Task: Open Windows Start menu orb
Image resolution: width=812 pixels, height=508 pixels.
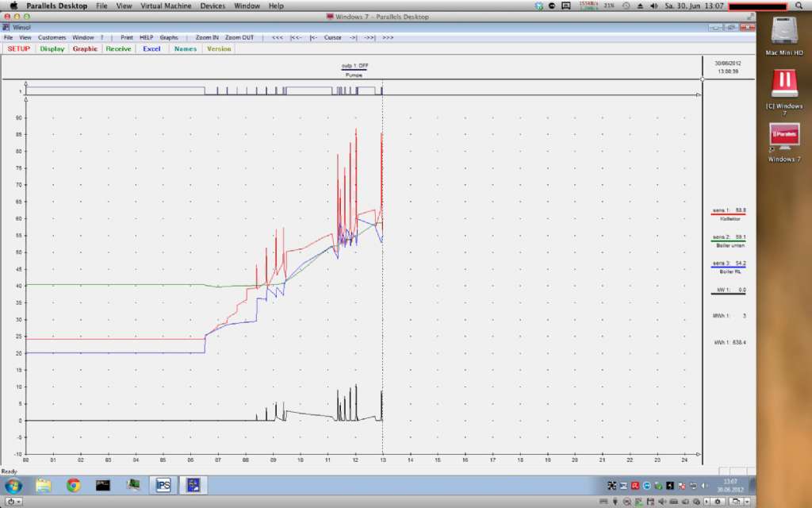Action: [x=13, y=485]
